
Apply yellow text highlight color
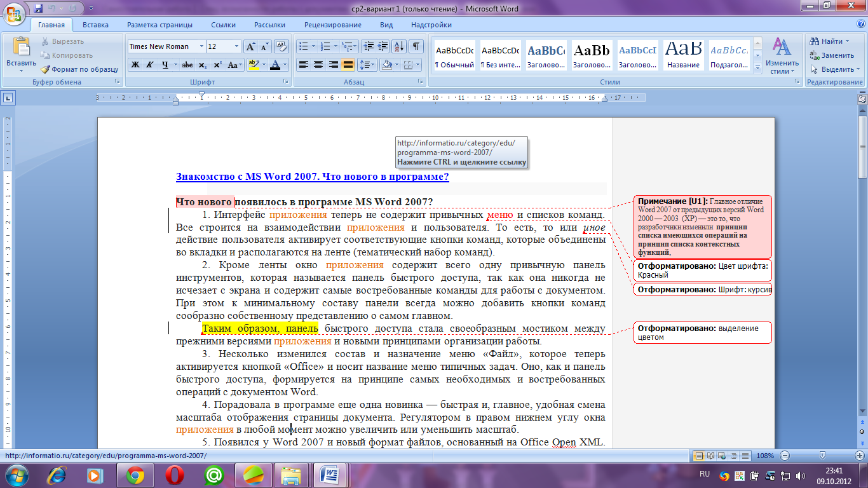click(254, 65)
